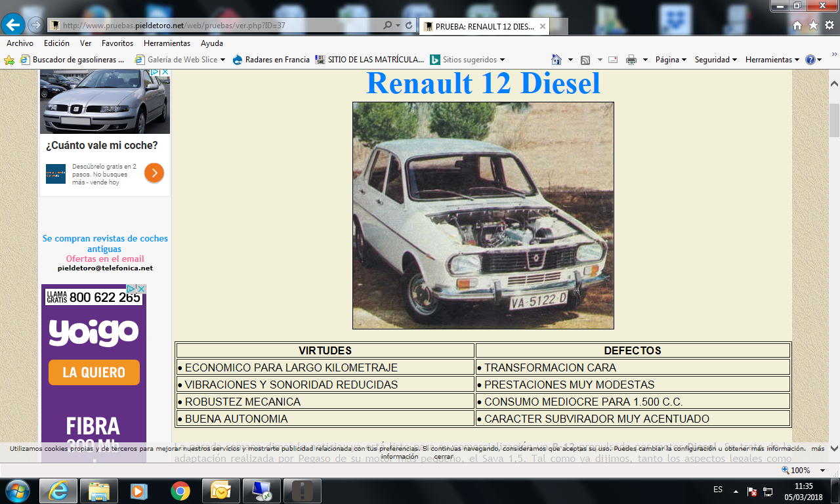Click the browser Back arrow button

pyautogui.click(x=13, y=25)
